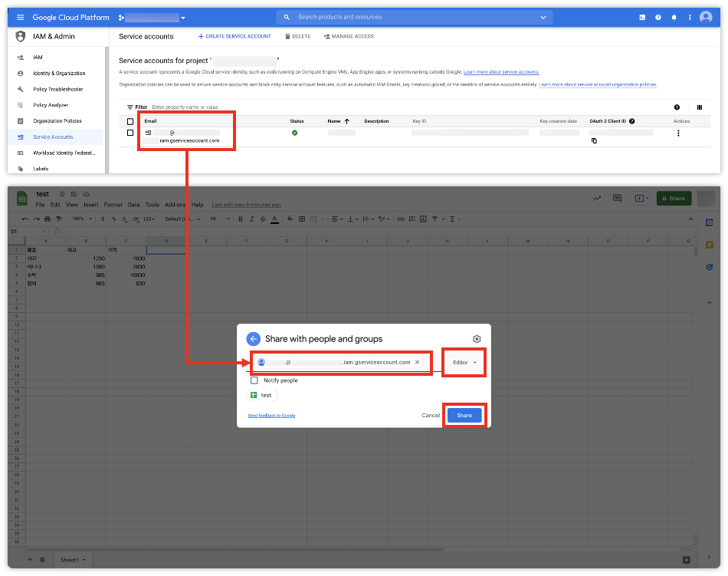The image size is (728, 576).
Task: Open the column display options icon
Action: [x=699, y=107]
